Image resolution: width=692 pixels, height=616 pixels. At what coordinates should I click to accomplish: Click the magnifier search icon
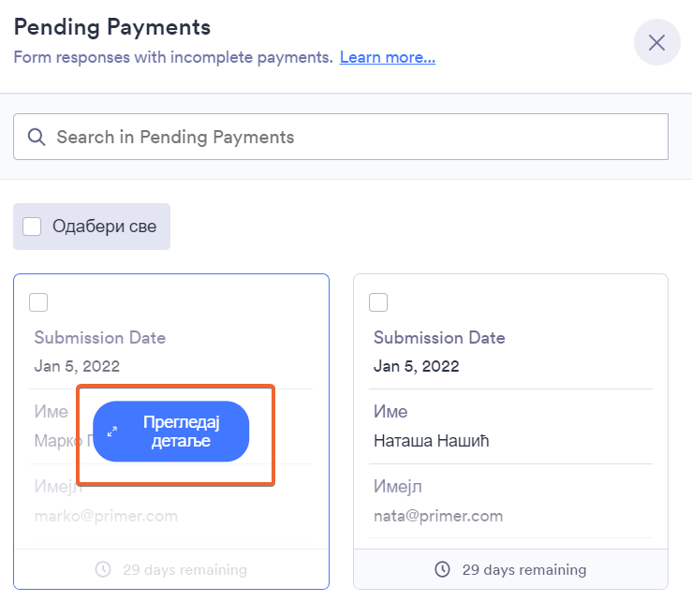click(x=37, y=137)
